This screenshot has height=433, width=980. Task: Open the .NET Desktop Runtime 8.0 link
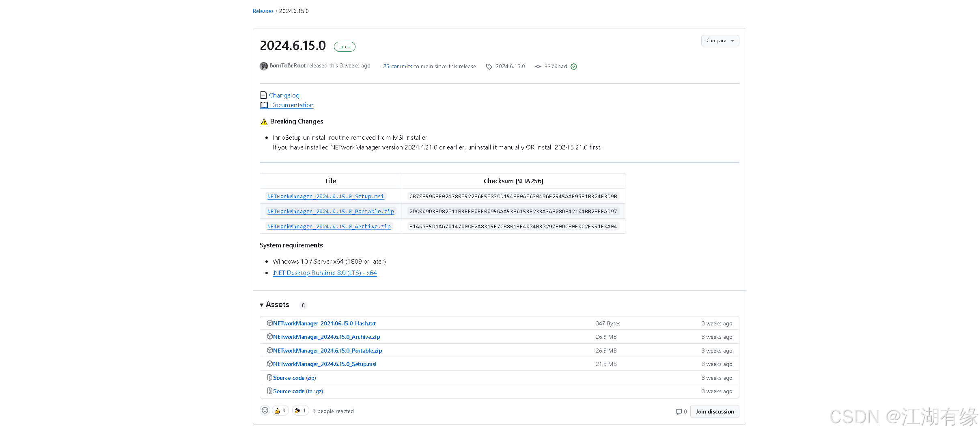tap(324, 273)
